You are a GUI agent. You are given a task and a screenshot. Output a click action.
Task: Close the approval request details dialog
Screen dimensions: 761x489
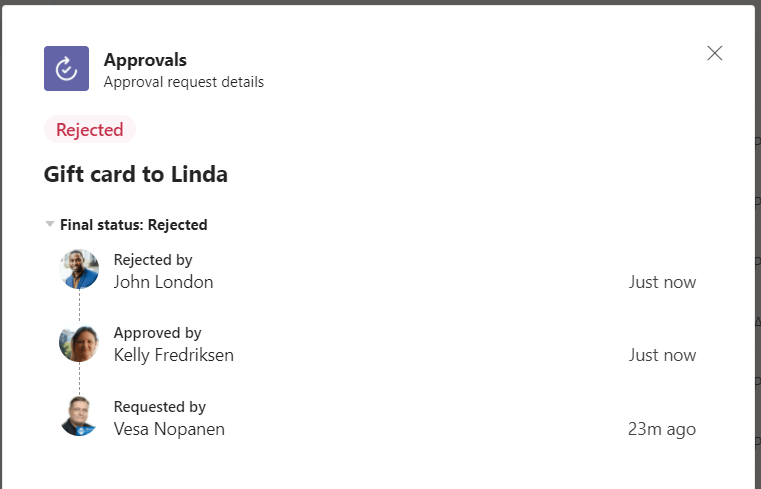click(x=714, y=54)
